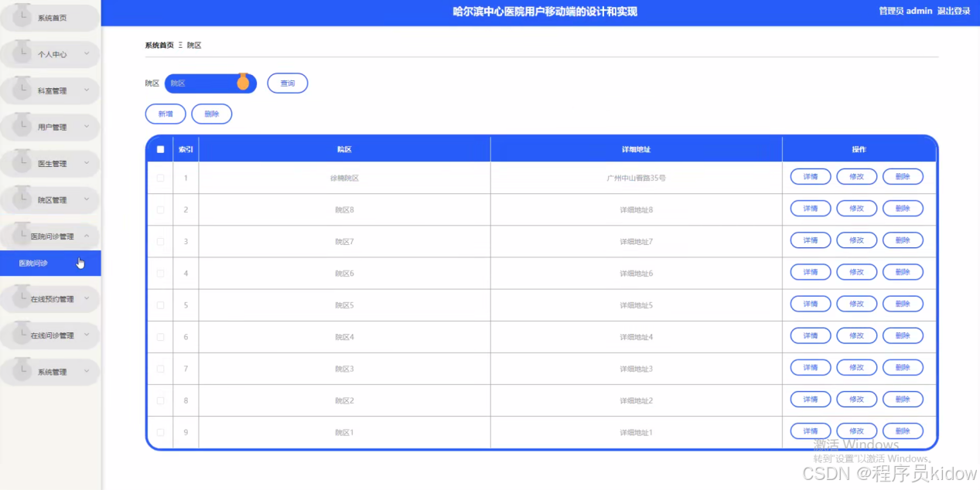
Task: Select 系统首页 in the breadcrumb
Action: point(157,45)
